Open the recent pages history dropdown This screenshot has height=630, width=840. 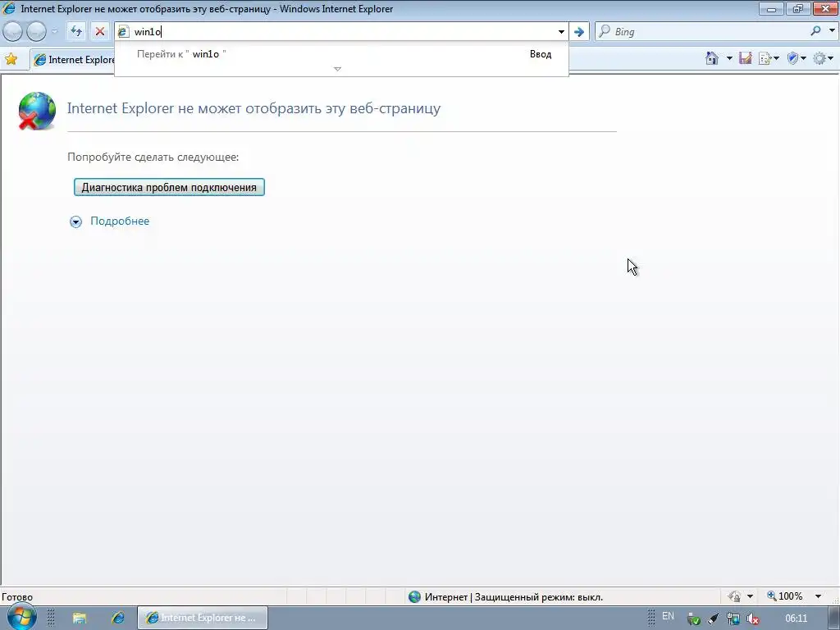click(x=54, y=32)
